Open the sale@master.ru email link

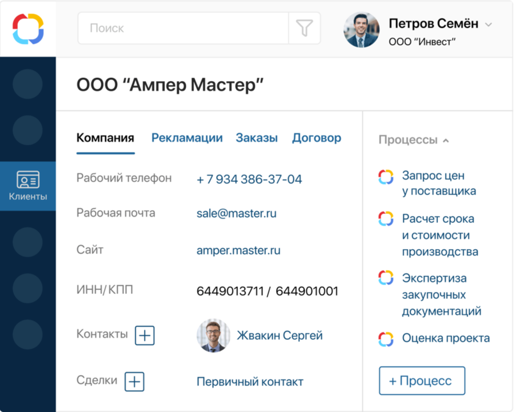click(x=237, y=213)
